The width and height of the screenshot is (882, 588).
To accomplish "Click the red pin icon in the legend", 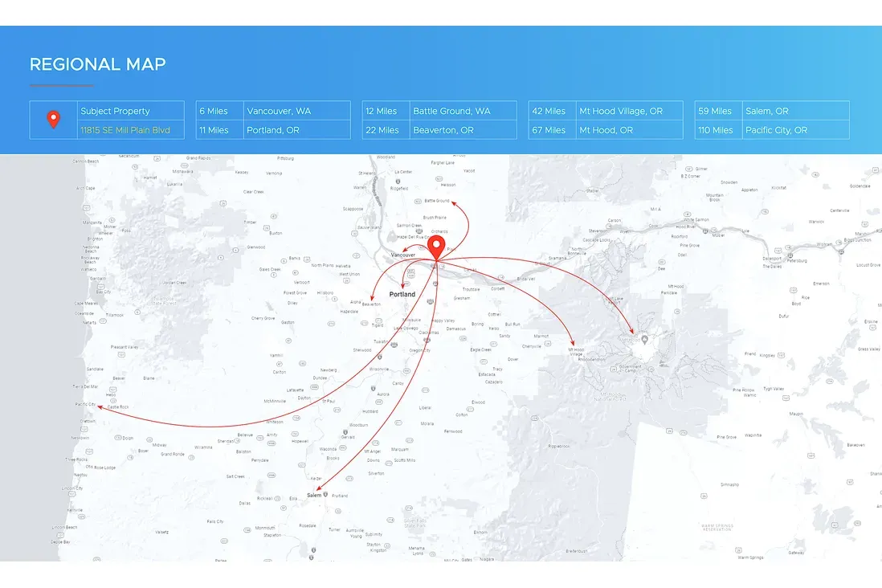I will click(54, 120).
